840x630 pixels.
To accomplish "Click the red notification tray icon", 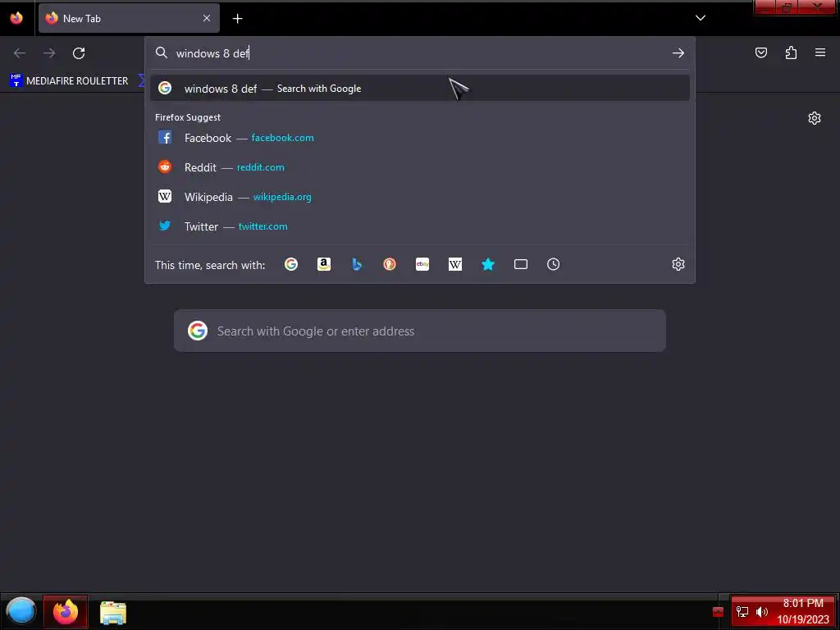I will (x=718, y=612).
